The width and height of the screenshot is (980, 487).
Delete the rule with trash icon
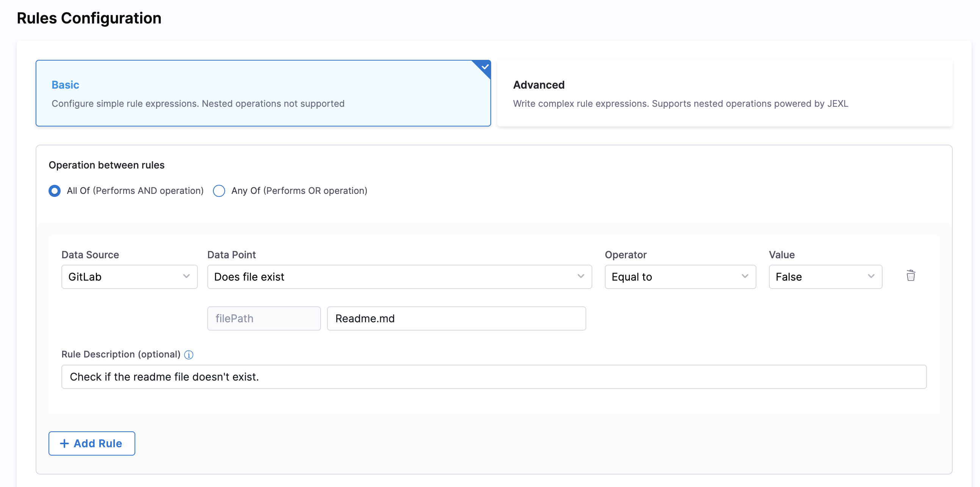pos(910,276)
